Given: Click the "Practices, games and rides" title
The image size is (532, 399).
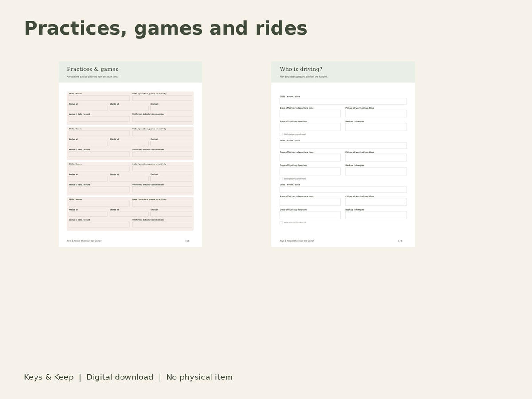Looking at the screenshot, I should coord(165,28).
